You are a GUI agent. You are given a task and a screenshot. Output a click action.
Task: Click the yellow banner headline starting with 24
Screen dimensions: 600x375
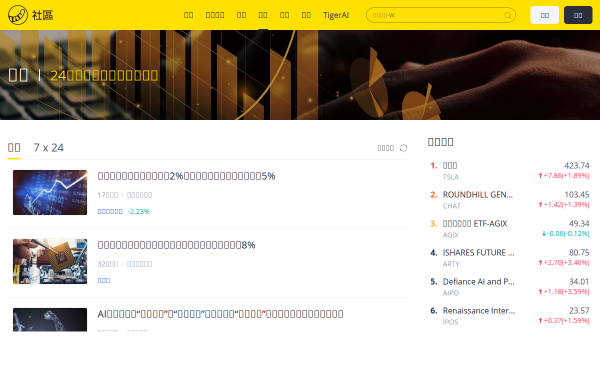[x=104, y=75]
